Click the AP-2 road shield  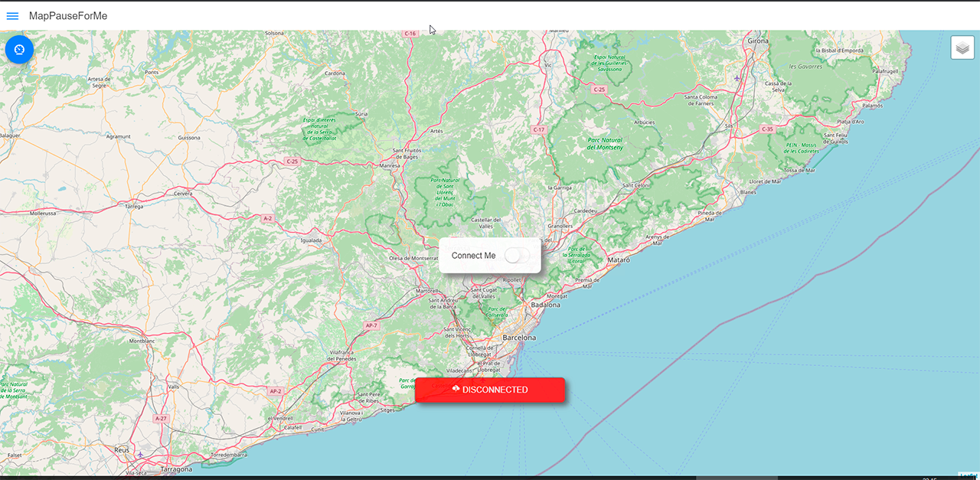(276, 391)
